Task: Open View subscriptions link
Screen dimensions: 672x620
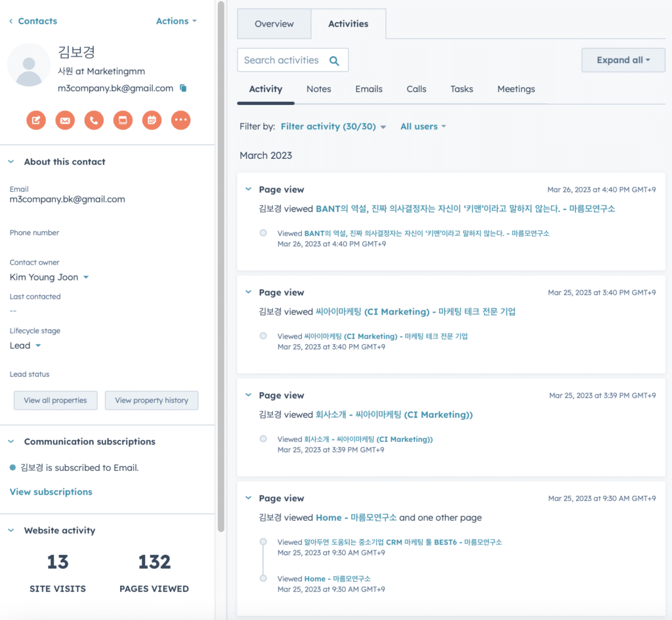Action: (x=51, y=492)
